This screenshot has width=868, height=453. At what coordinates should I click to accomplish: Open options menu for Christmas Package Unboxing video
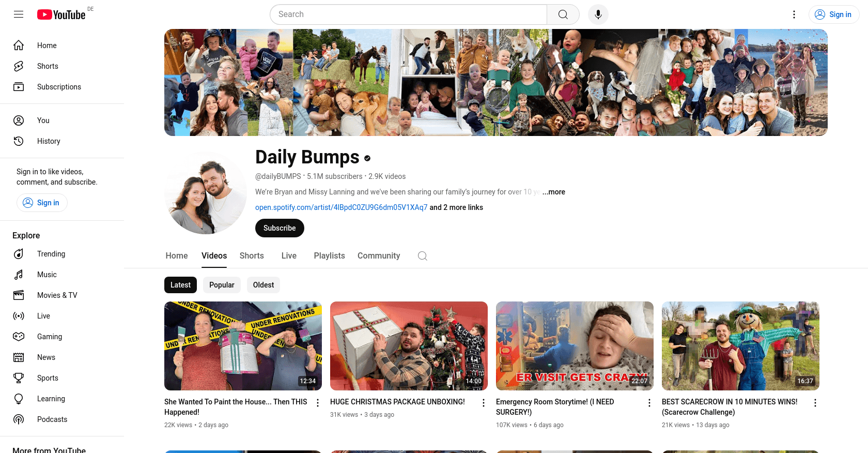pos(484,403)
